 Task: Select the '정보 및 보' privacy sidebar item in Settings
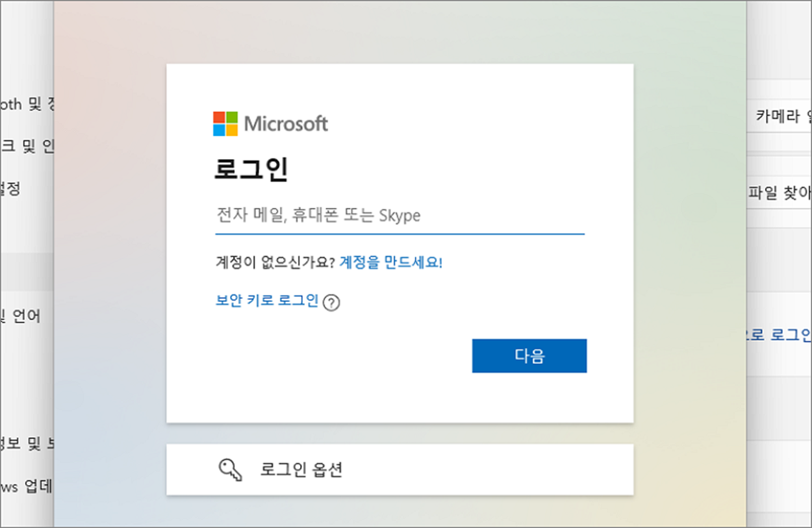pyautogui.click(x=26, y=444)
